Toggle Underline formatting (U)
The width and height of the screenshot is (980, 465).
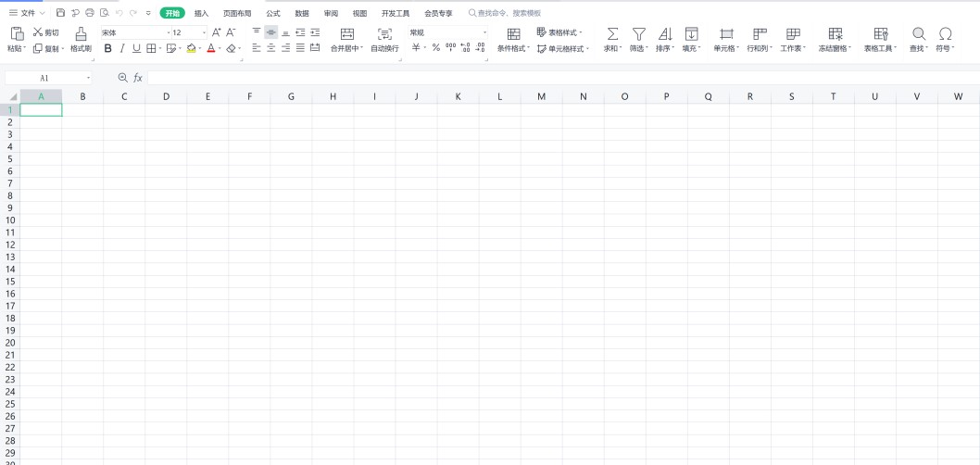point(136,48)
